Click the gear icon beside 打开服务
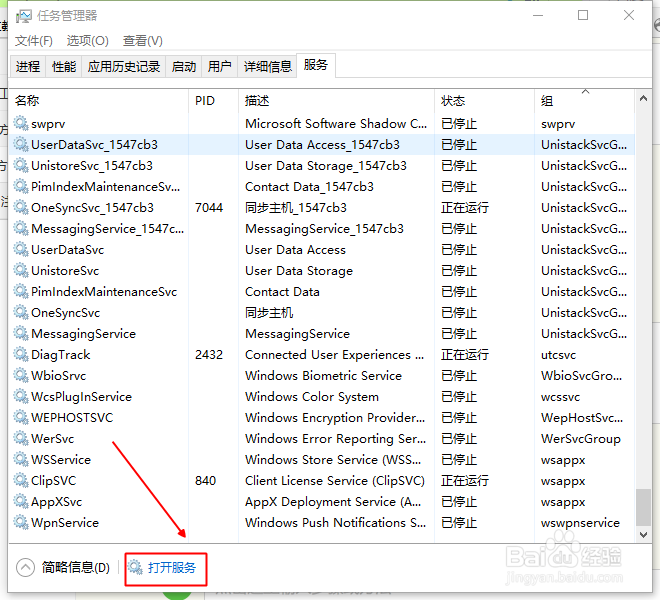Viewport: 660px width, 600px height. pyautogui.click(x=135, y=567)
